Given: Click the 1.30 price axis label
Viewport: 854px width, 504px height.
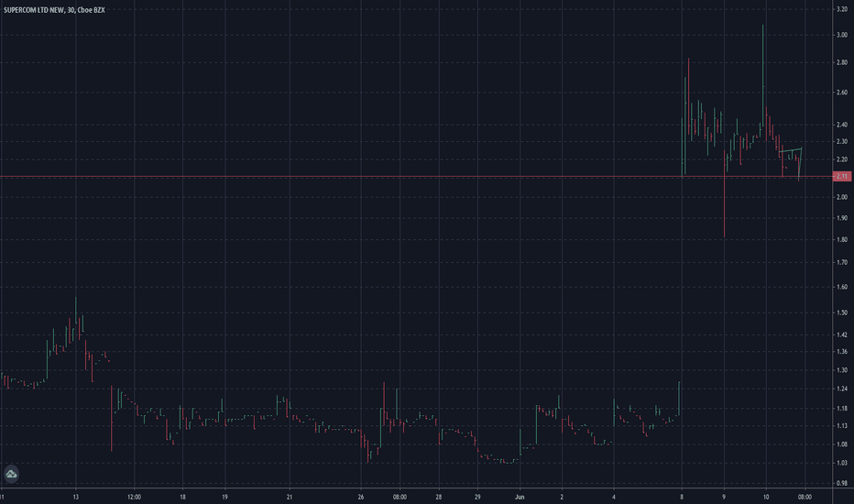Looking at the screenshot, I should (841, 370).
